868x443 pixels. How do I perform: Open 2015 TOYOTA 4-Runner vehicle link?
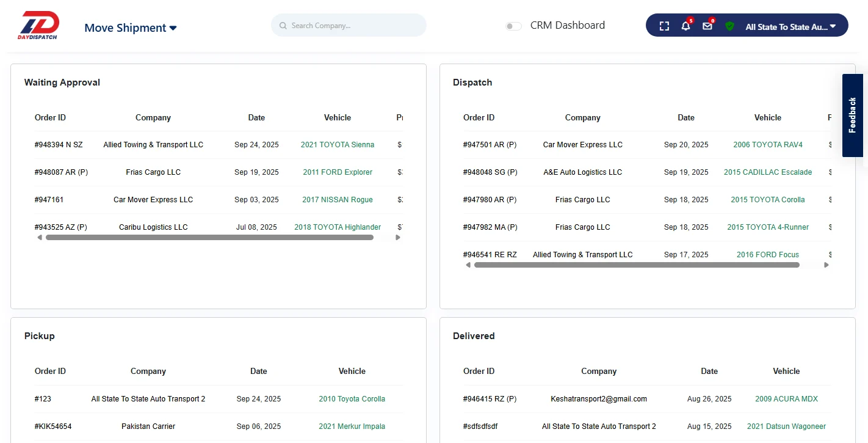tap(768, 227)
